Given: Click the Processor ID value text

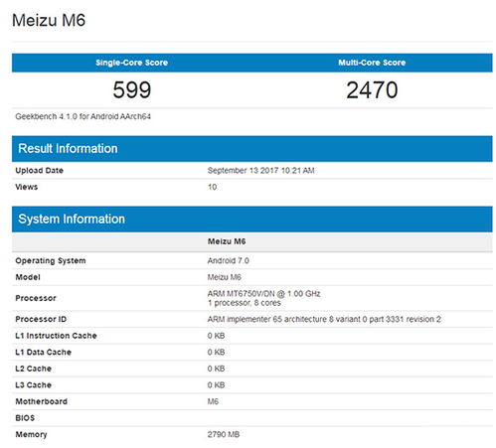Looking at the screenshot, I should tap(324, 319).
